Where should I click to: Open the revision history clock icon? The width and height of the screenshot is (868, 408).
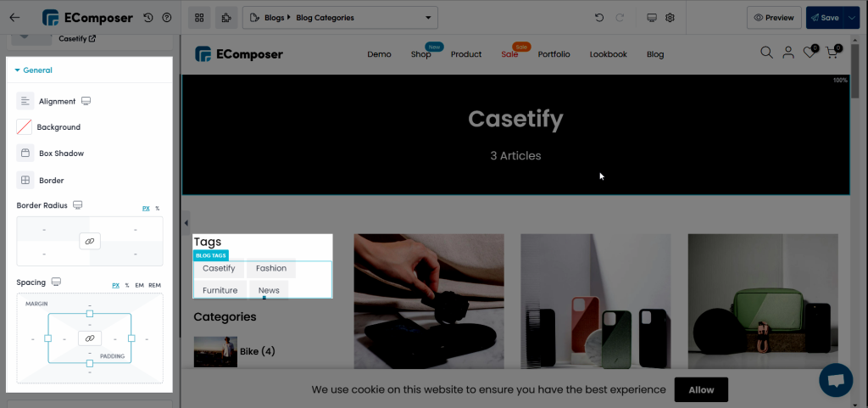click(148, 18)
